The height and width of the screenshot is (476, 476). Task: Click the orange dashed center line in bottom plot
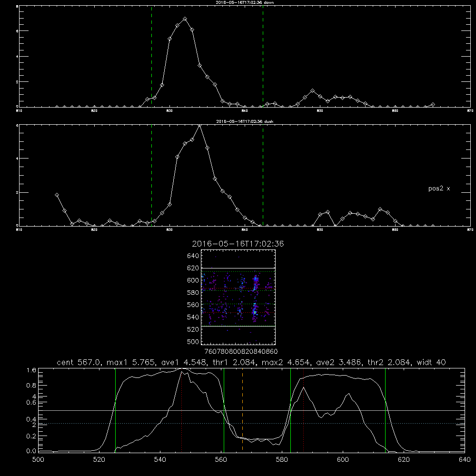(242, 410)
